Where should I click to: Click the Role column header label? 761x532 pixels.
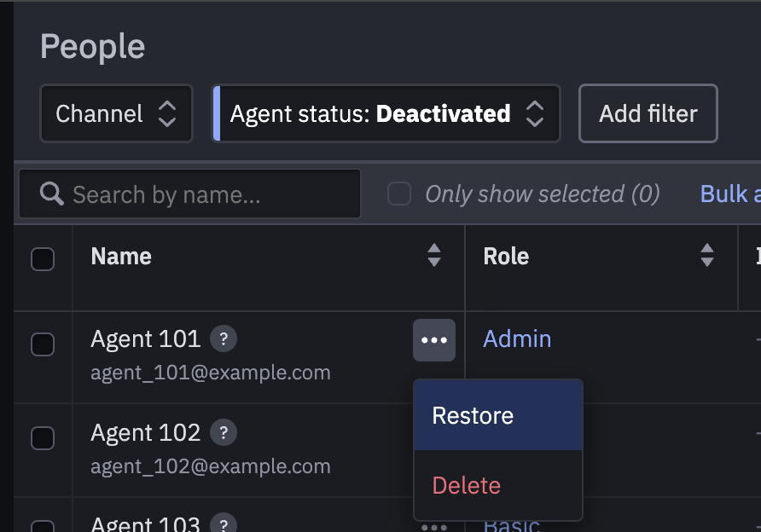pyautogui.click(x=506, y=256)
